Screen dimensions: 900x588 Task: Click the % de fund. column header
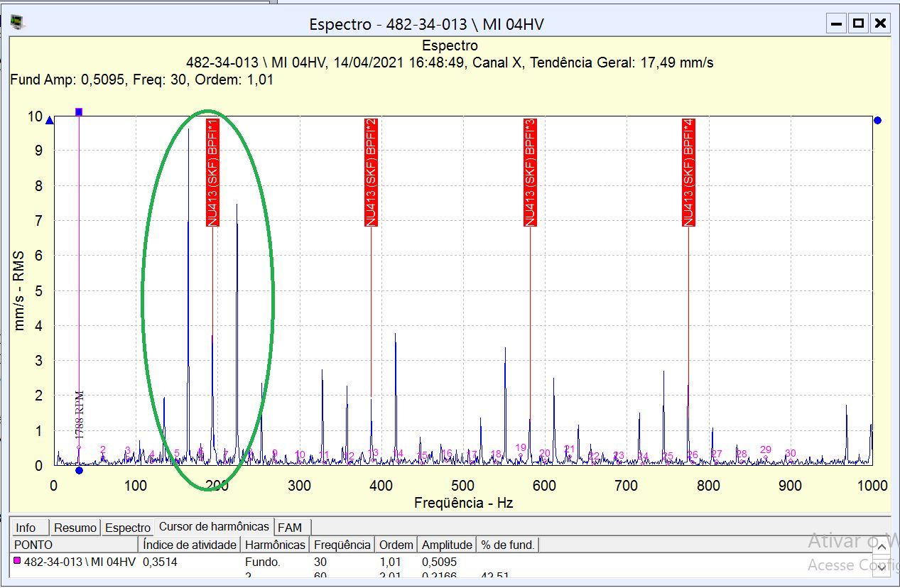pos(508,545)
